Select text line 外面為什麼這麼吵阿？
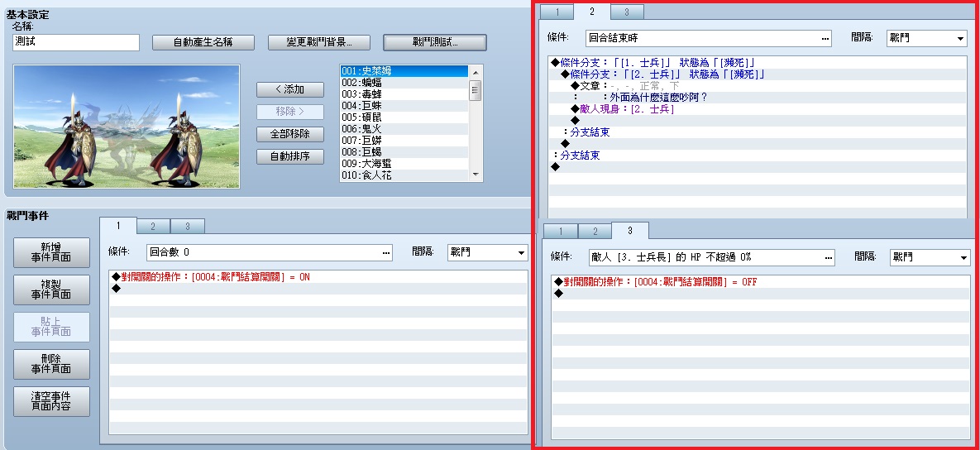 (757, 98)
